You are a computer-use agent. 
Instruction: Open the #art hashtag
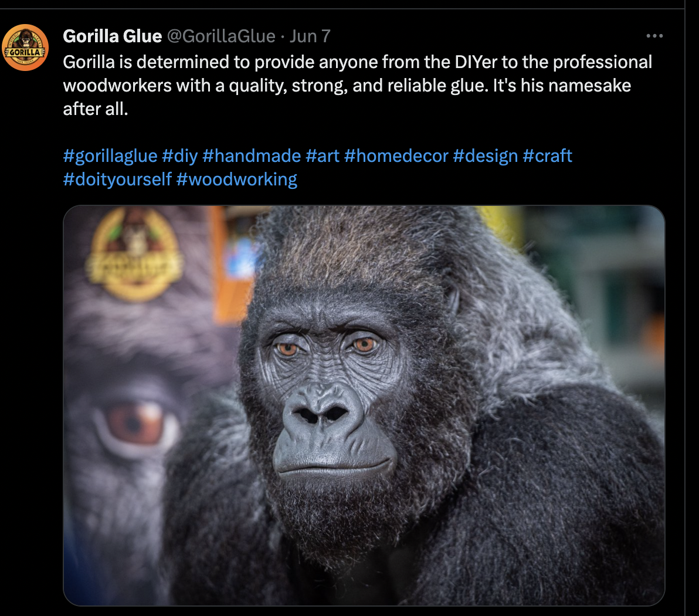pyautogui.click(x=323, y=156)
